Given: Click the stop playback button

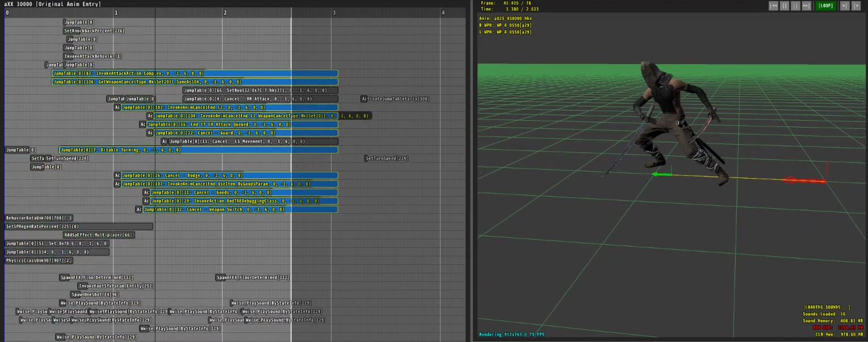Looking at the screenshot, I should tap(785, 6).
